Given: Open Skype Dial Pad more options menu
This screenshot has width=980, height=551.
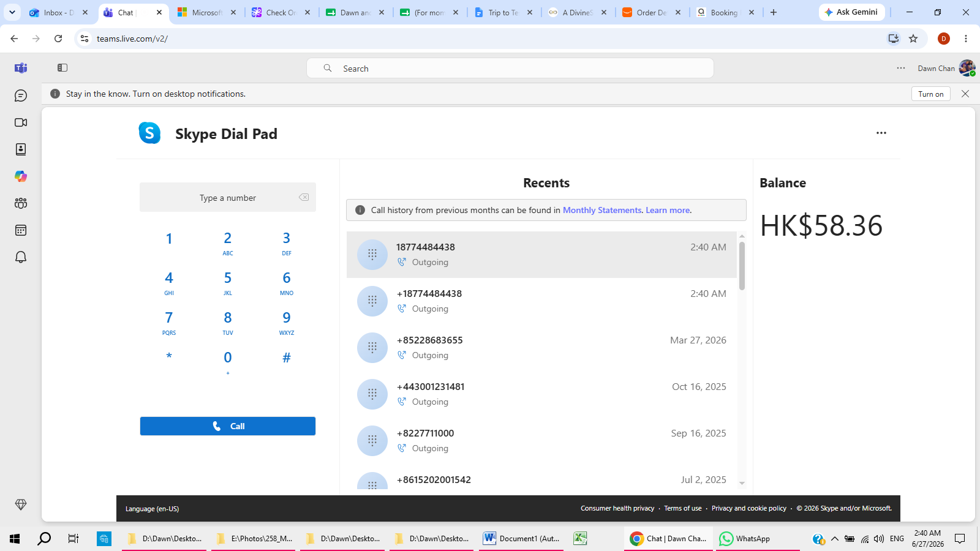Looking at the screenshot, I should (x=881, y=133).
